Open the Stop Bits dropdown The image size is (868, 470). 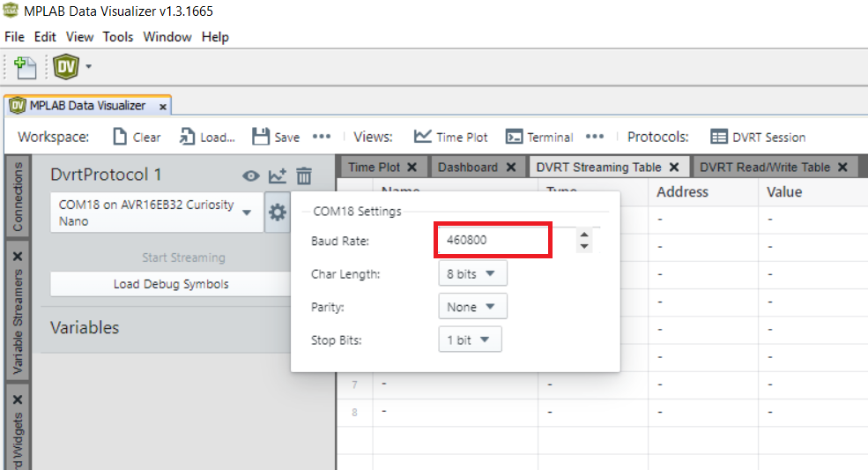pos(470,339)
